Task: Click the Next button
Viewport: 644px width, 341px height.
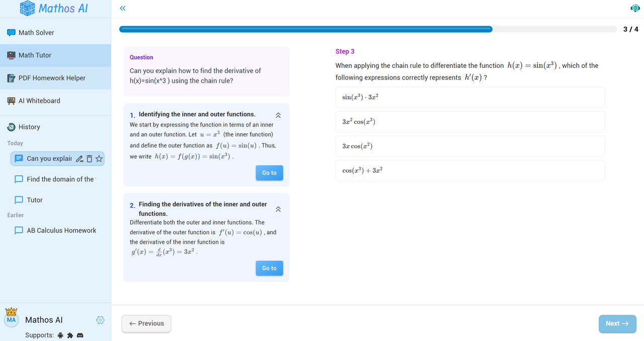Action: 617,324
